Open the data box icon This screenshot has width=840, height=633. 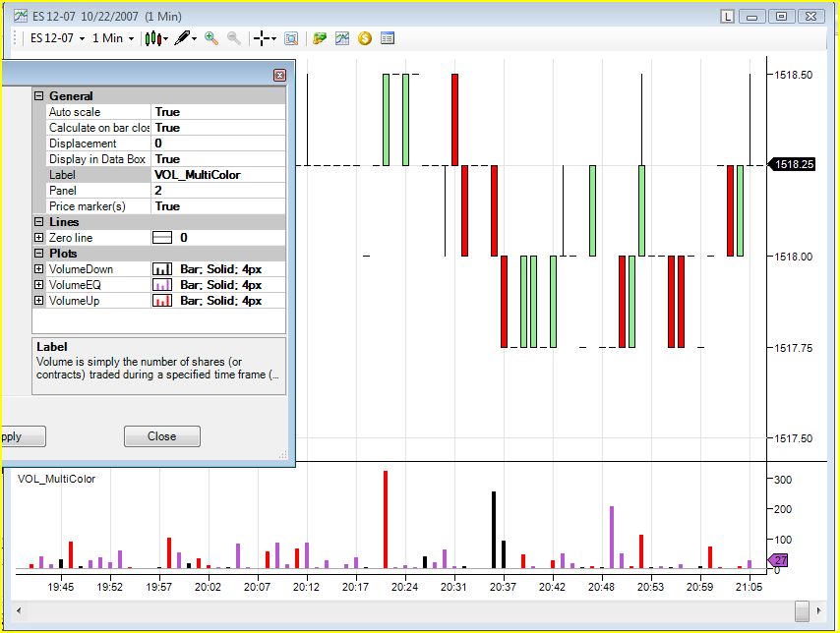tap(291, 38)
